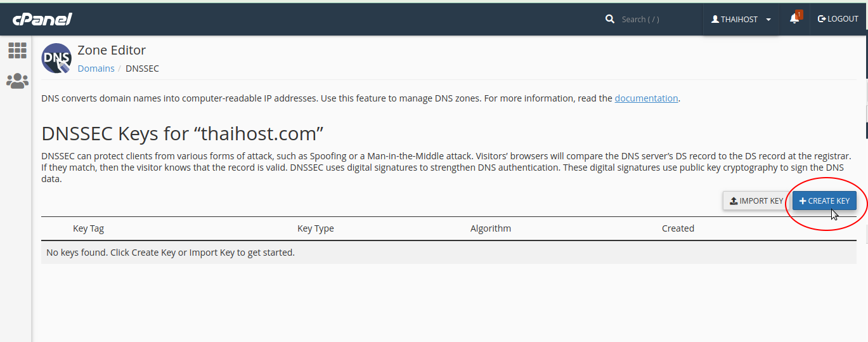Click the Create Key button
Screen dimensions: 868x342
pyautogui.click(x=824, y=201)
